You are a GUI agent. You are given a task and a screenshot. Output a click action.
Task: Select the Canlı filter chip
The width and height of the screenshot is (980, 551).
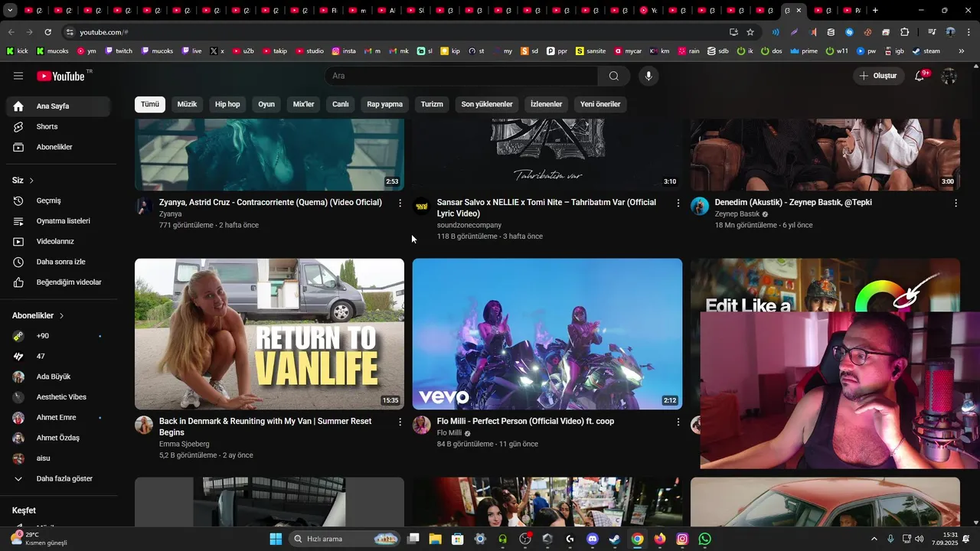(x=341, y=104)
